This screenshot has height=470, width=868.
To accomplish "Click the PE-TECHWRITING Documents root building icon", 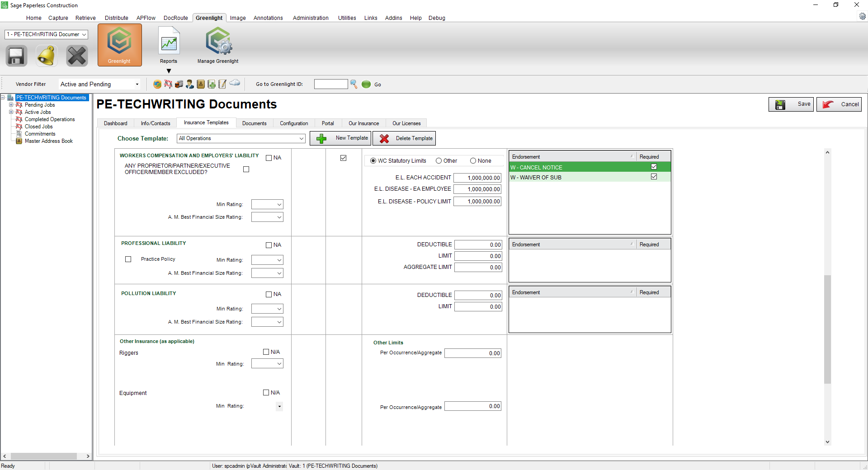I will [x=10, y=98].
